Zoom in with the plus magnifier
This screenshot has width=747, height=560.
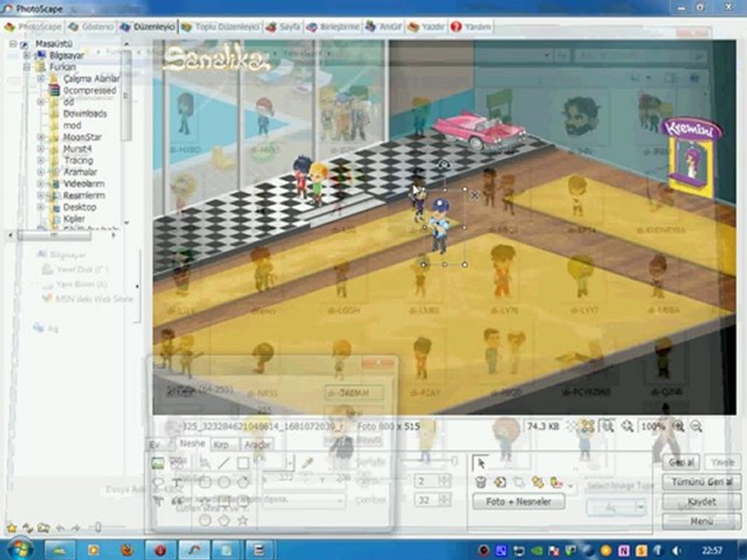(x=679, y=426)
